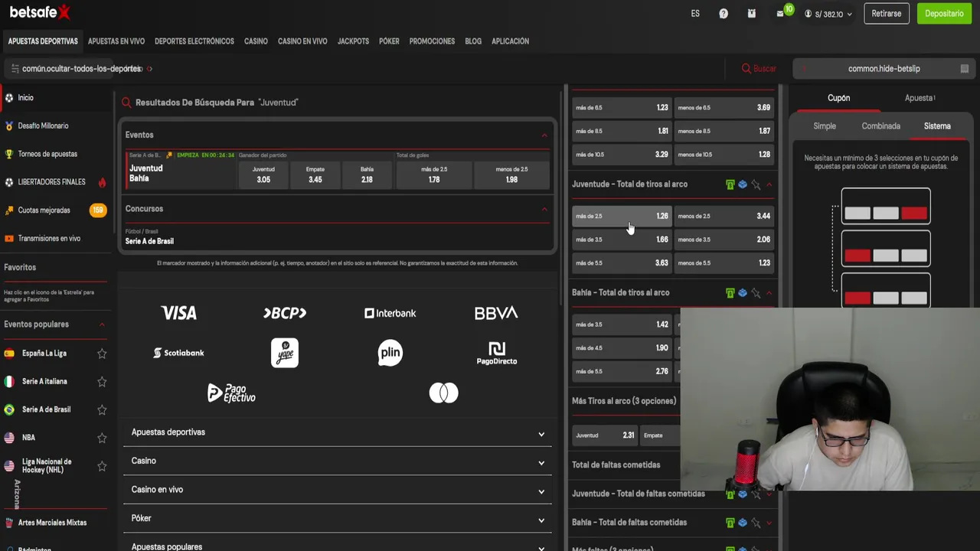Image resolution: width=980 pixels, height=551 pixels.
Task: Select Juventud win at 3.05
Action: coord(263,175)
